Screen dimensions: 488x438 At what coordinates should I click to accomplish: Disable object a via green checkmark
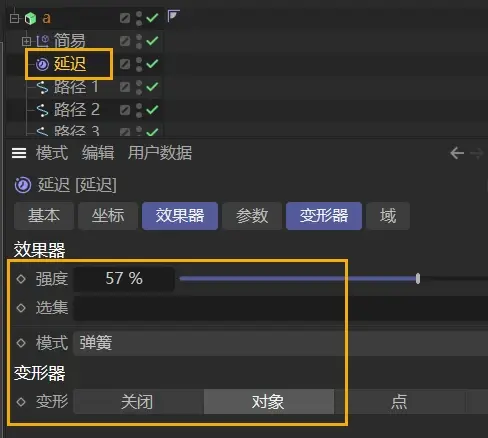(x=152, y=18)
